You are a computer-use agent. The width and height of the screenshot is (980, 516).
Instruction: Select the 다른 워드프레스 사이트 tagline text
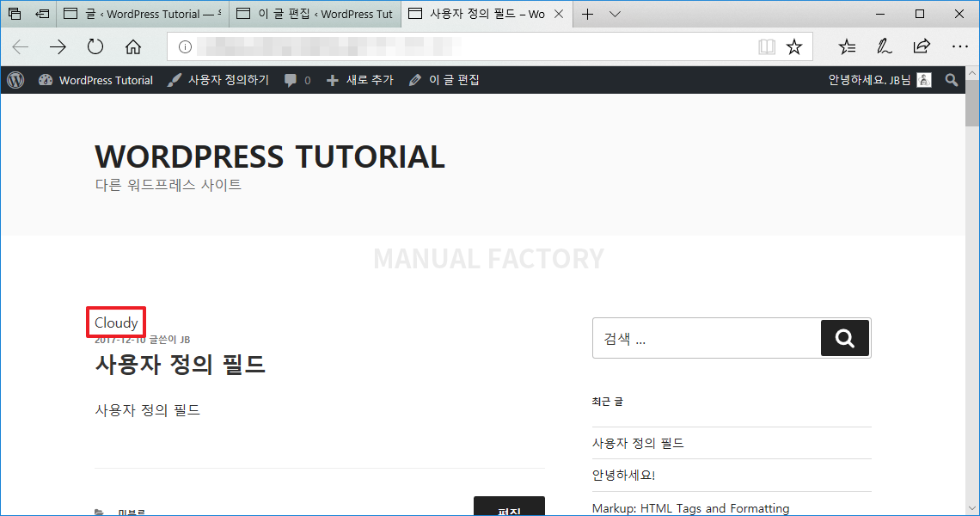(168, 185)
